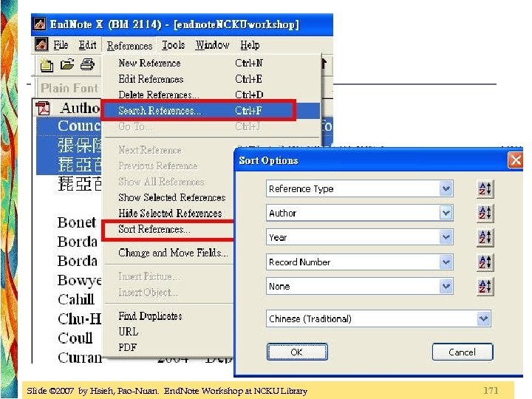Open the Help menu
The height and width of the screenshot is (399, 532).
point(250,45)
